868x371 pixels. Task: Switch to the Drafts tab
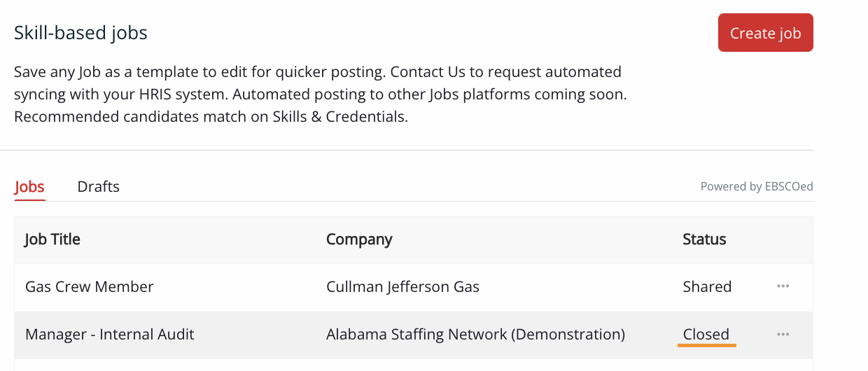(98, 187)
